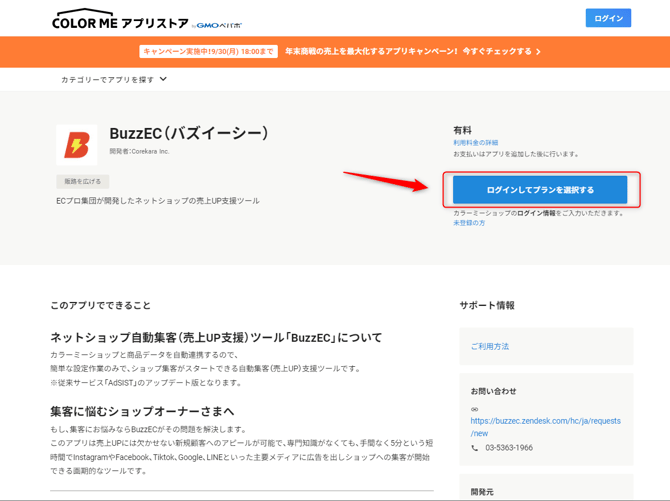Open the ご利用方法 support link

pos(490,346)
